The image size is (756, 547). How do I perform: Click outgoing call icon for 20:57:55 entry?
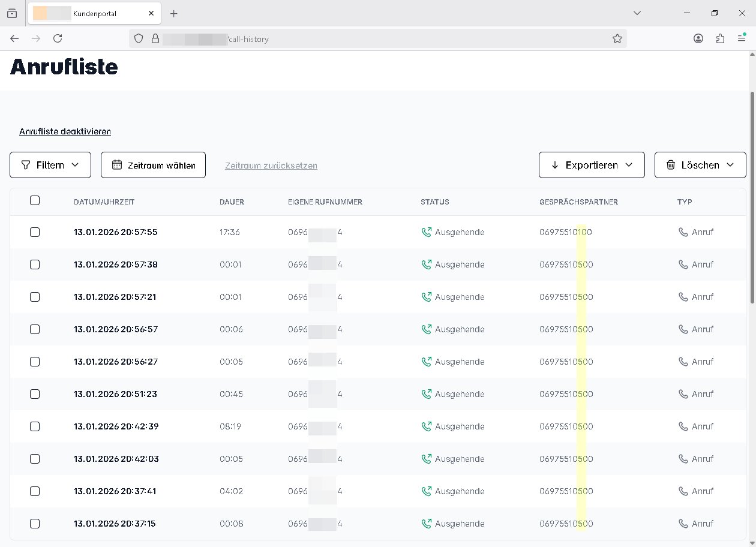[x=427, y=232]
